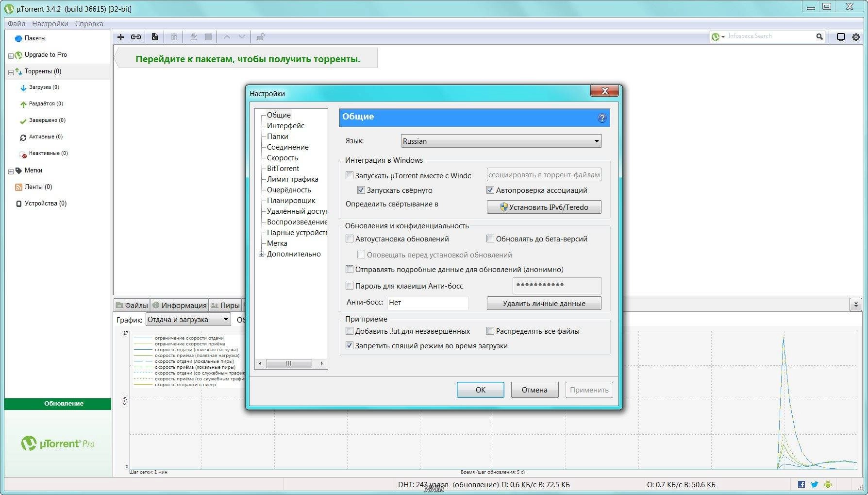Click the Create New Torrent file icon
Image resolution: width=868 pixels, height=495 pixels.
pos(154,37)
